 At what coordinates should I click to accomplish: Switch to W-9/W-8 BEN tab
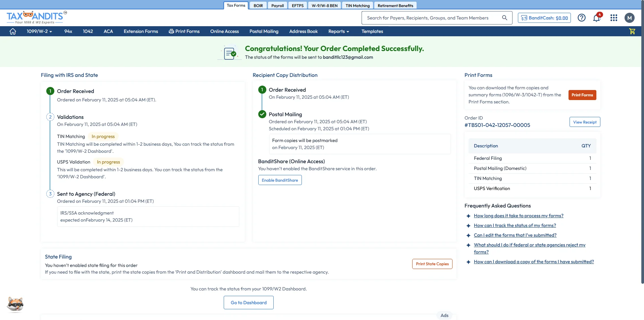[324, 5]
